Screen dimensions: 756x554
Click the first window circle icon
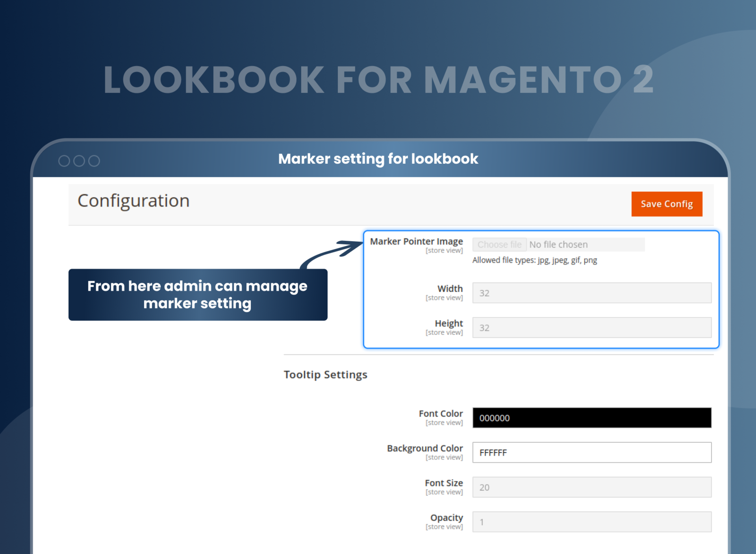pos(64,161)
